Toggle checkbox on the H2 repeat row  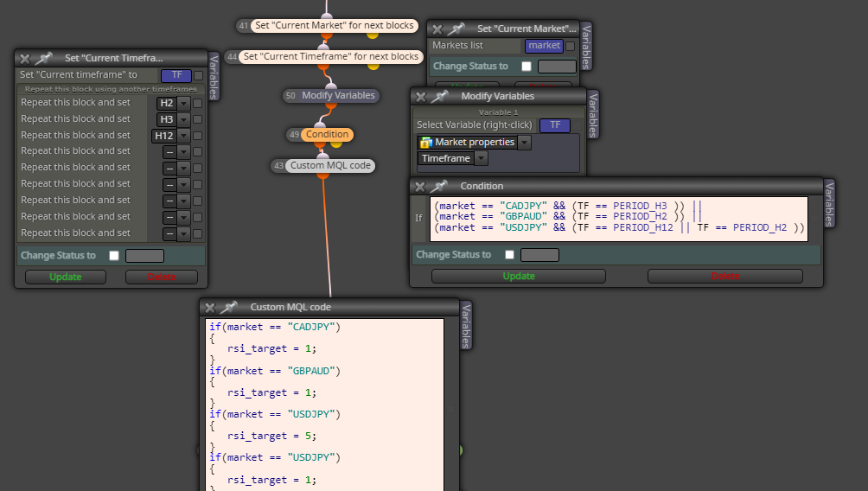click(198, 103)
